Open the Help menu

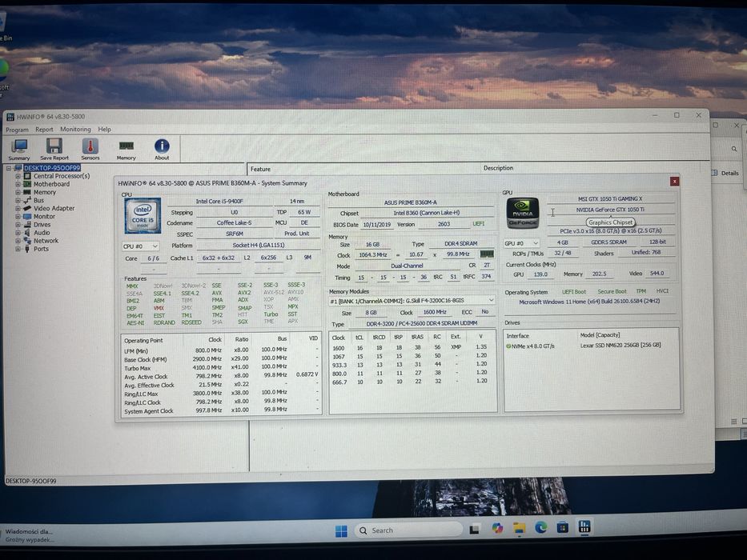pyautogui.click(x=104, y=129)
